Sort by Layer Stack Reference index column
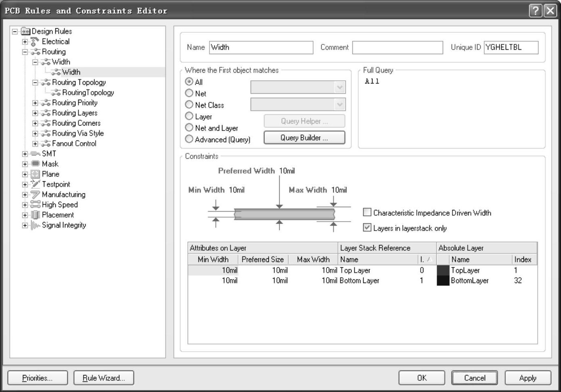This screenshot has width=561, height=392. tap(427, 260)
